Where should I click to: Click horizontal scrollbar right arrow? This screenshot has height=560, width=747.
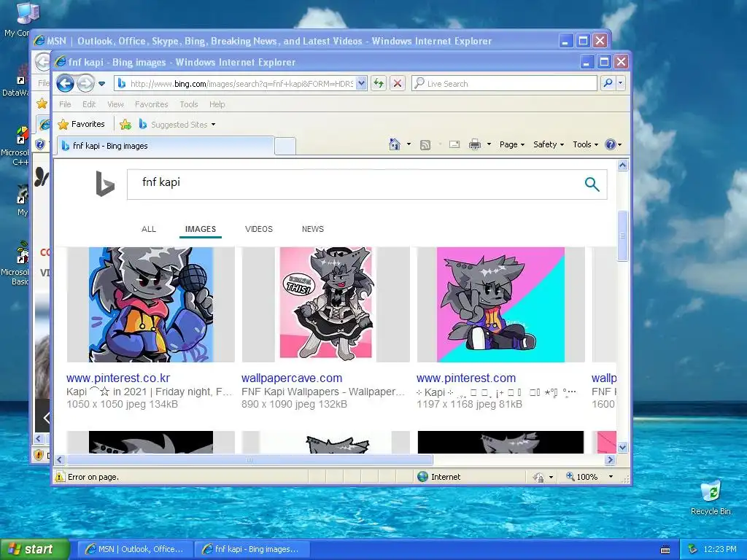pyautogui.click(x=611, y=459)
